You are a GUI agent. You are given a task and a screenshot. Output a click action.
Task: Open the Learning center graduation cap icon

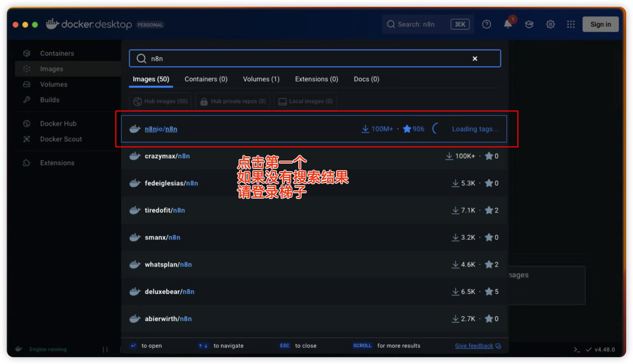(529, 24)
